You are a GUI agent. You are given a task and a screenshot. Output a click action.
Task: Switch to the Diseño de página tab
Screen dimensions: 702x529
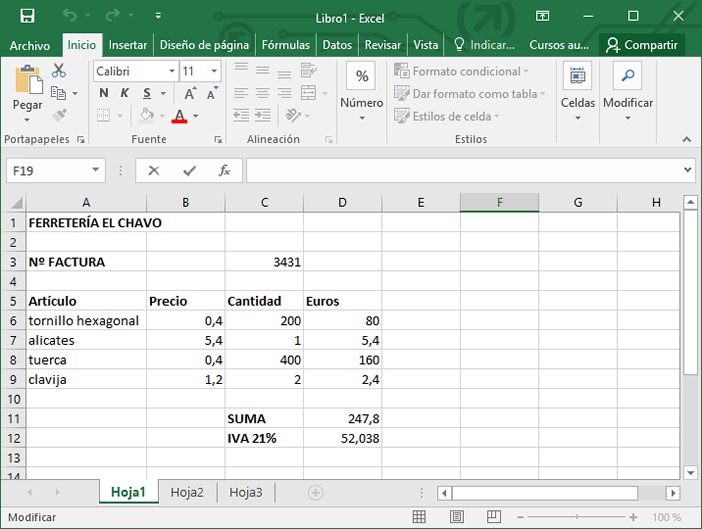[x=204, y=45]
